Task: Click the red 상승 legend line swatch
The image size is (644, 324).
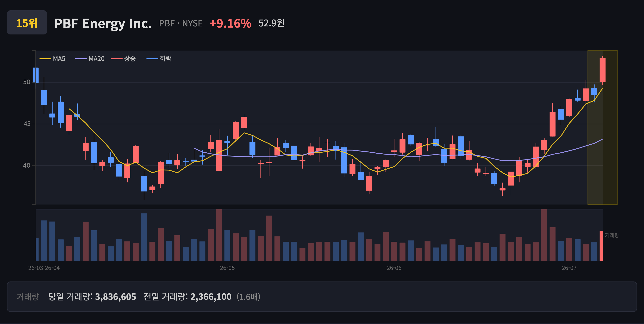Action: click(x=117, y=59)
